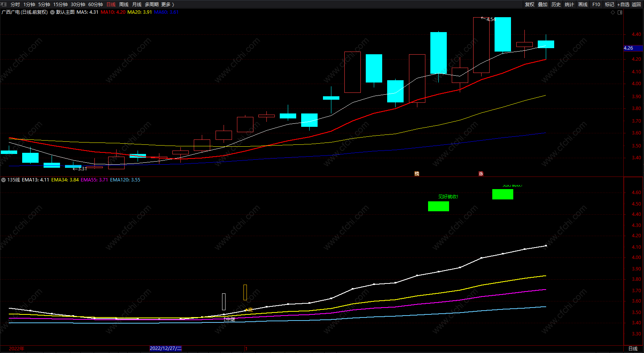Click the 叠加 overlay button
The width and height of the screenshot is (644, 353).
(543, 5)
